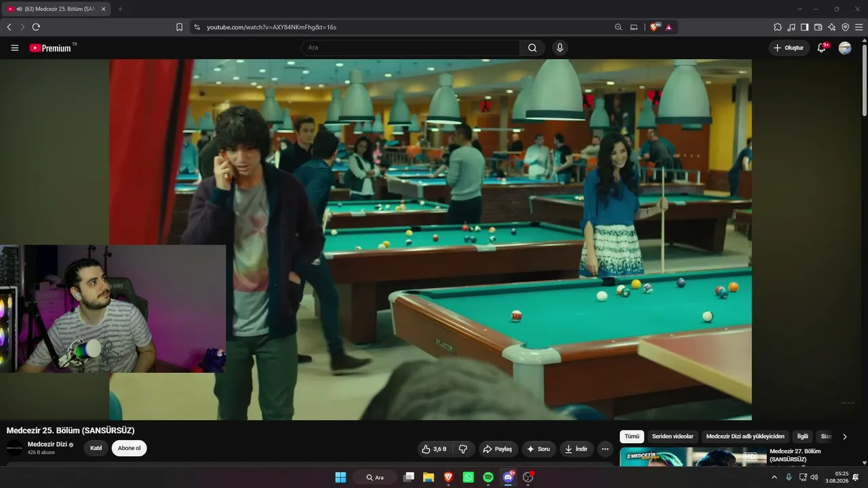This screenshot has width=868, height=488.
Task: Open Leo AI sparkle icon in toolbar
Action: coord(831,27)
